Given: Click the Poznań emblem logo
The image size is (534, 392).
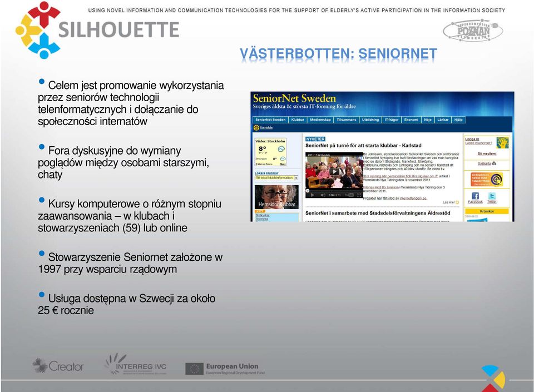Looking at the screenshot, I should 473,31.
